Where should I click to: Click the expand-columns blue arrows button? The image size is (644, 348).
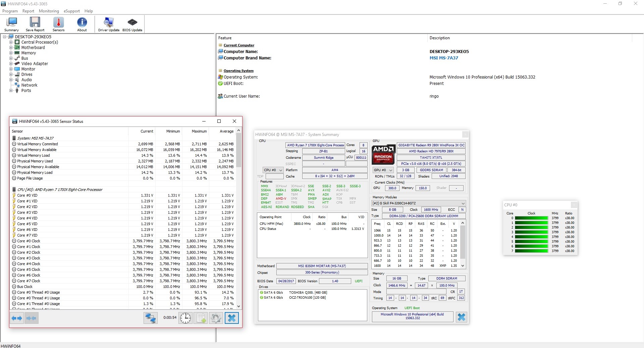coord(17,318)
